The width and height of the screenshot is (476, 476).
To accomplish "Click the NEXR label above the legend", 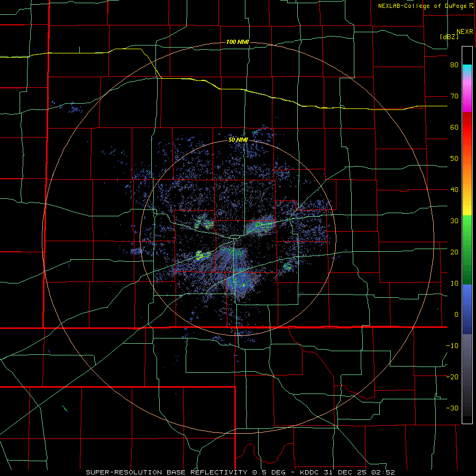I will pyautogui.click(x=465, y=32).
